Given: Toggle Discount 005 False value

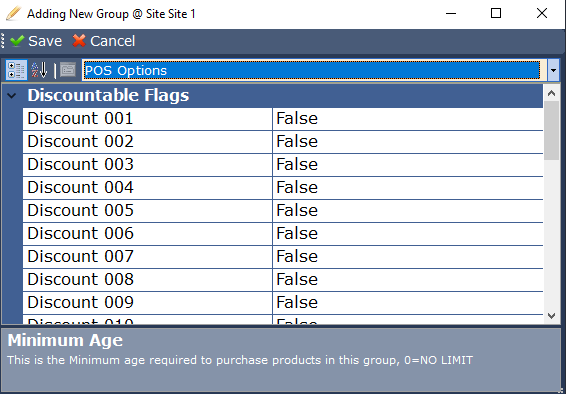Looking at the screenshot, I should click(408, 211).
